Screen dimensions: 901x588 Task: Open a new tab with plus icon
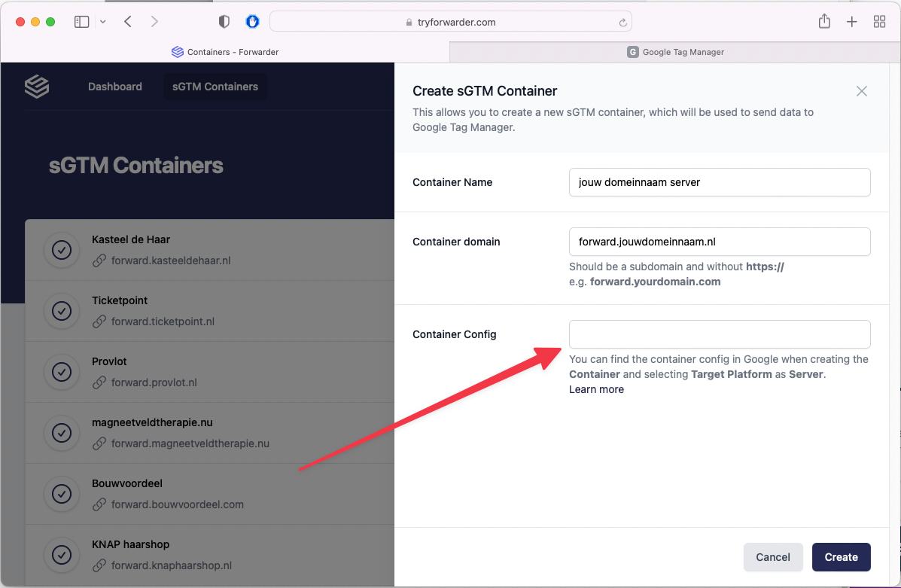(x=851, y=22)
